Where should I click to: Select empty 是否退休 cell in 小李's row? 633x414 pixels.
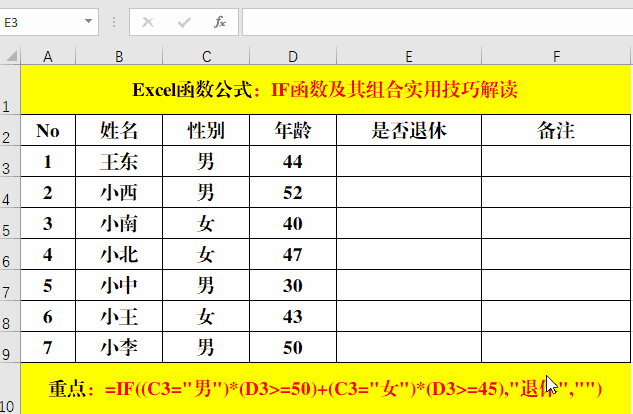click(x=409, y=347)
